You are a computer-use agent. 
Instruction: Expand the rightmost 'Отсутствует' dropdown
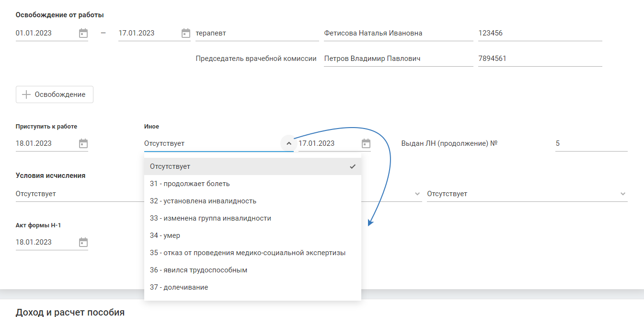[x=622, y=194]
